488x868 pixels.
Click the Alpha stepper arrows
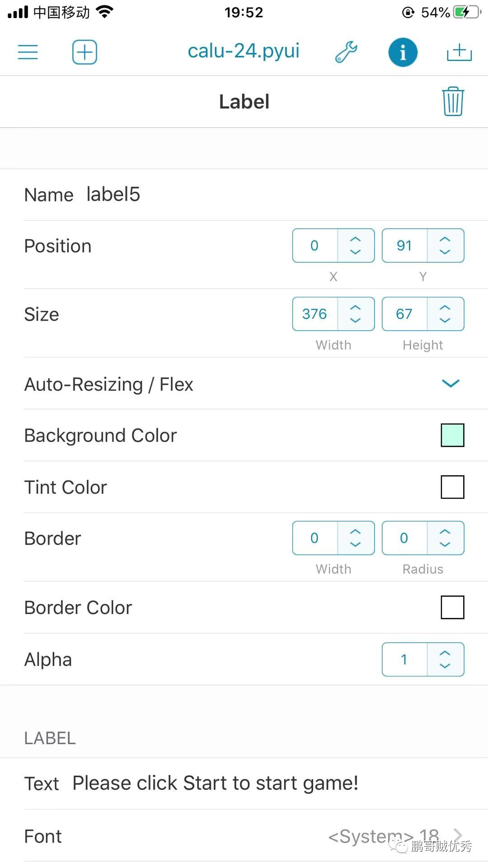click(x=445, y=660)
